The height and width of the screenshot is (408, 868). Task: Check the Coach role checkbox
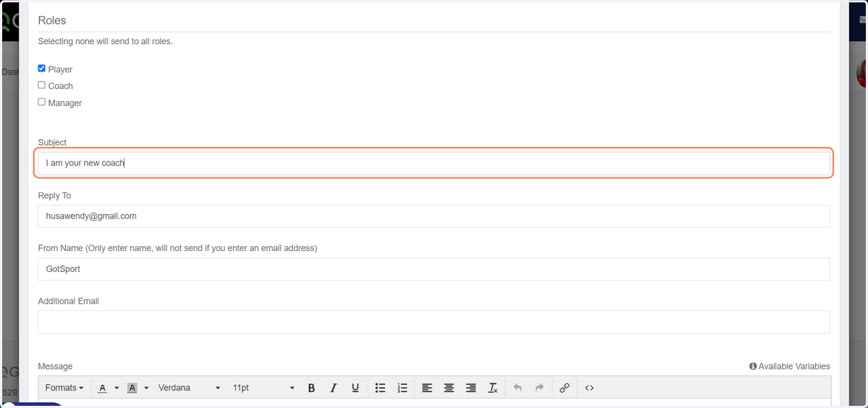(x=42, y=85)
